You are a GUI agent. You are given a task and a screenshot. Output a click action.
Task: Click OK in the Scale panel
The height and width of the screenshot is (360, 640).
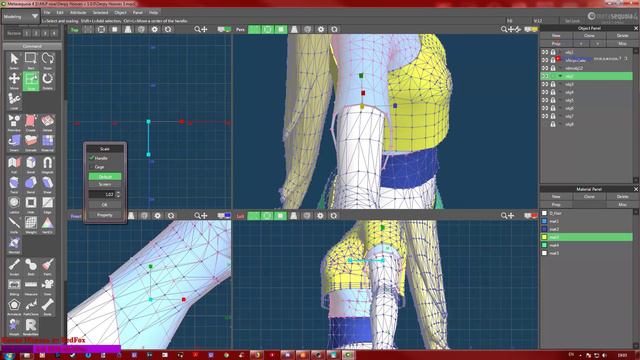tap(105, 204)
